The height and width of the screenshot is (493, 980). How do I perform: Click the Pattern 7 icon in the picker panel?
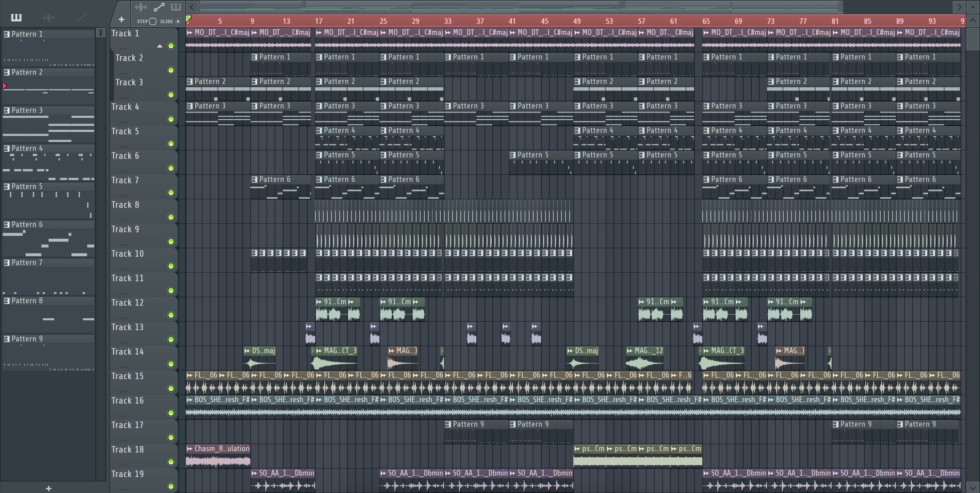tap(6, 263)
